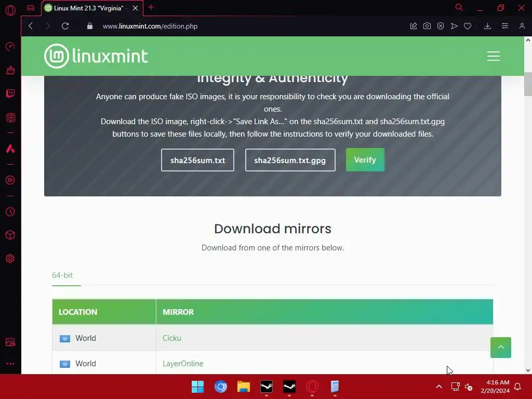The image size is (532, 399).
Task: Click the scrollbar up arrow
Action: pyautogui.click(x=528, y=40)
